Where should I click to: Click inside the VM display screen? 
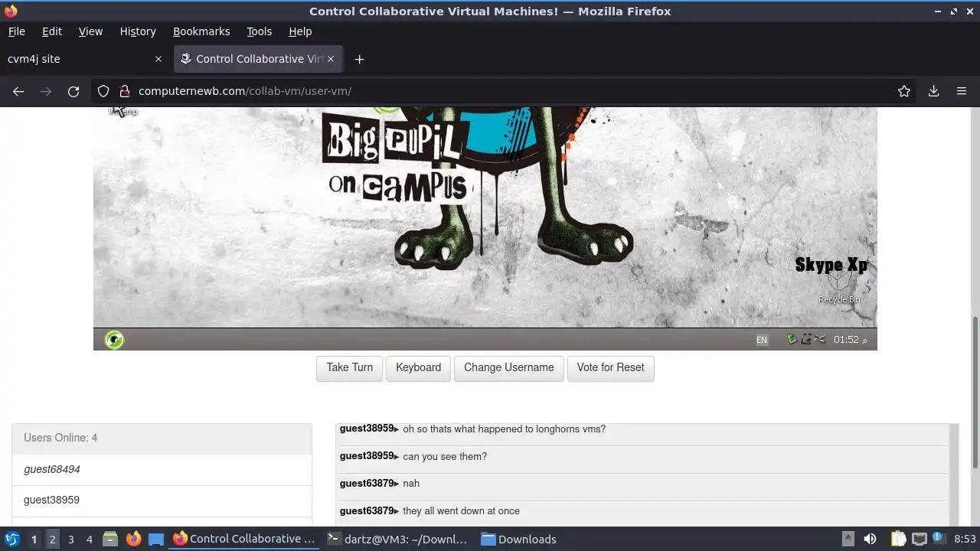point(485,228)
